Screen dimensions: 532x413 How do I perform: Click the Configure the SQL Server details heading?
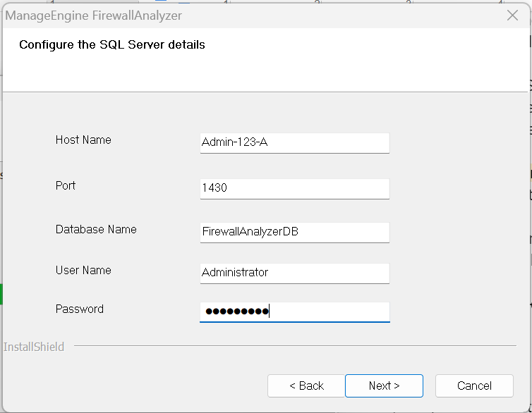click(x=112, y=45)
